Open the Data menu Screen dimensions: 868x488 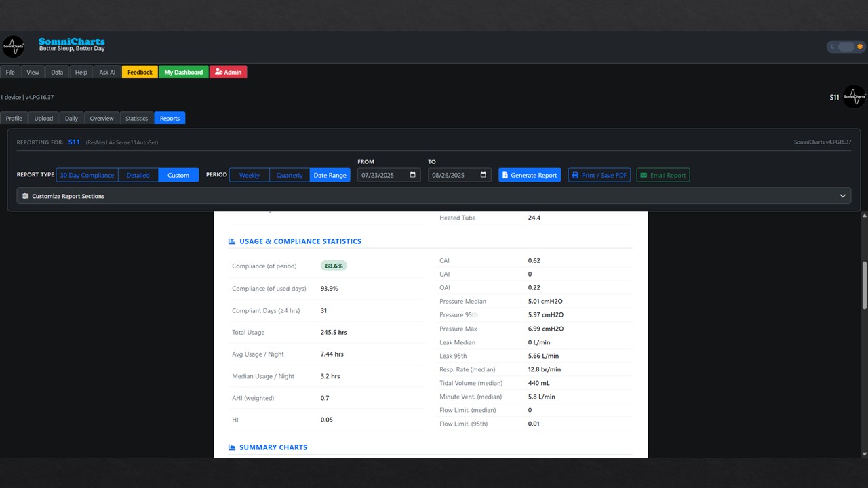click(56, 72)
